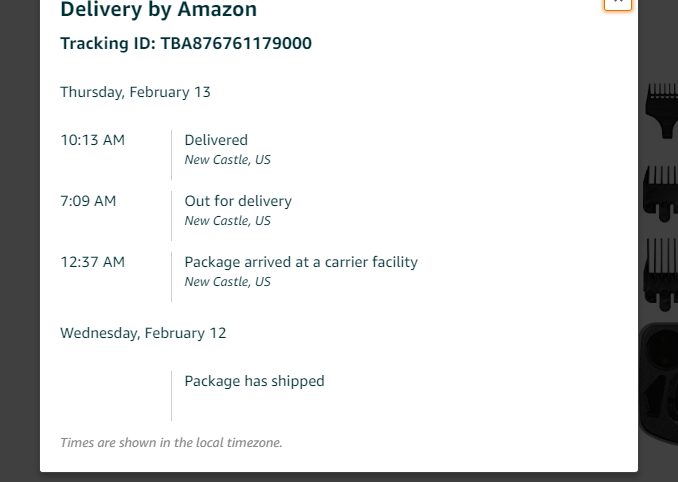The image size is (678, 482).
Task: Select the second comb guard product thumbnail
Action: click(661, 194)
